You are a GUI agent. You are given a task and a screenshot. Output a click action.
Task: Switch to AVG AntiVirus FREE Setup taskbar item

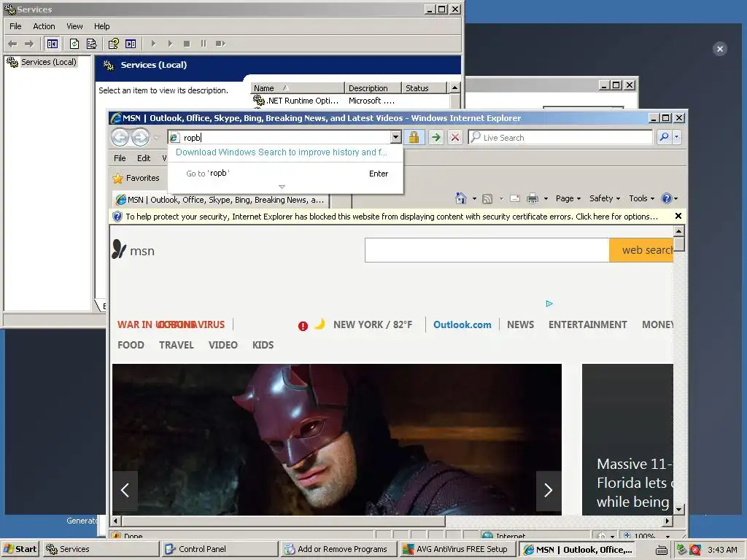pos(457,549)
